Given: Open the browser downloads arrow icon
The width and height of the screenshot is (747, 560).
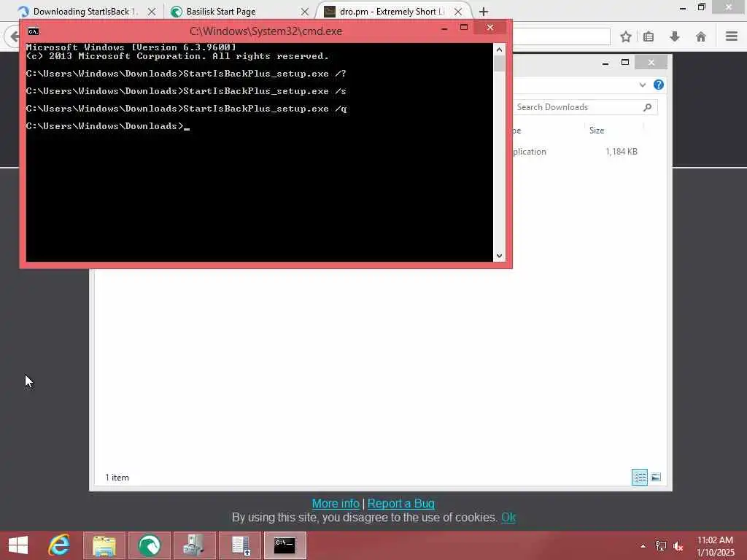Looking at the screenshot, I should click(675, 36).
